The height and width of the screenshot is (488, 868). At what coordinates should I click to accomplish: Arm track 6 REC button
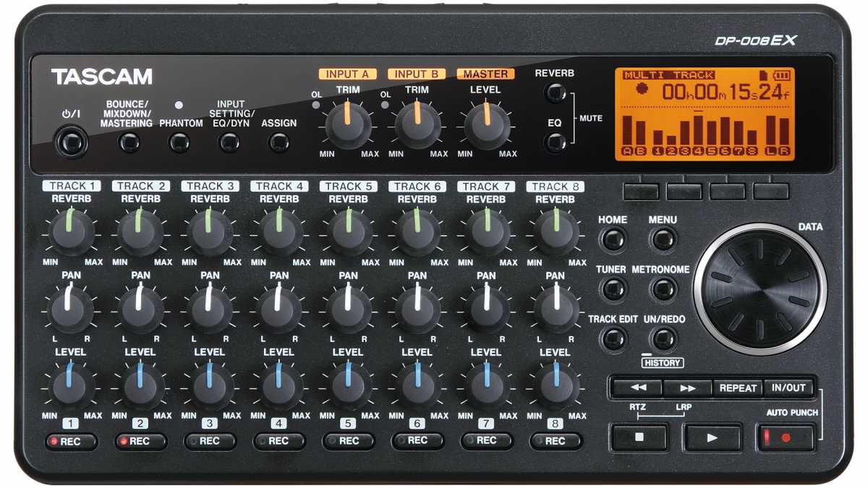pyautogui.click(x=417, y=441)
